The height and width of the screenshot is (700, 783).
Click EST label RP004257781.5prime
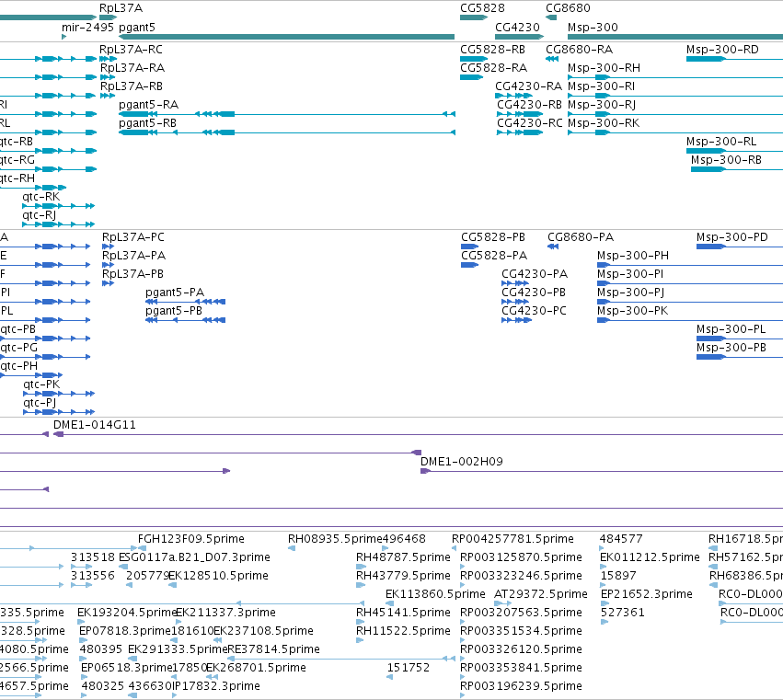click(512, 539)
